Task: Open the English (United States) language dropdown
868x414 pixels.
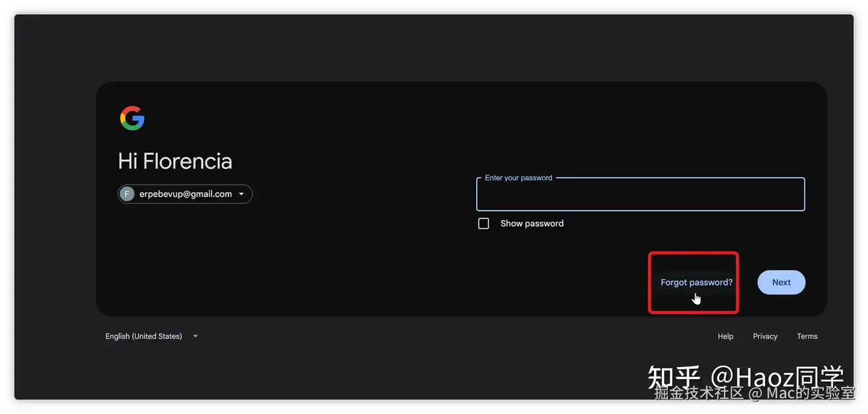Action: 152,336
